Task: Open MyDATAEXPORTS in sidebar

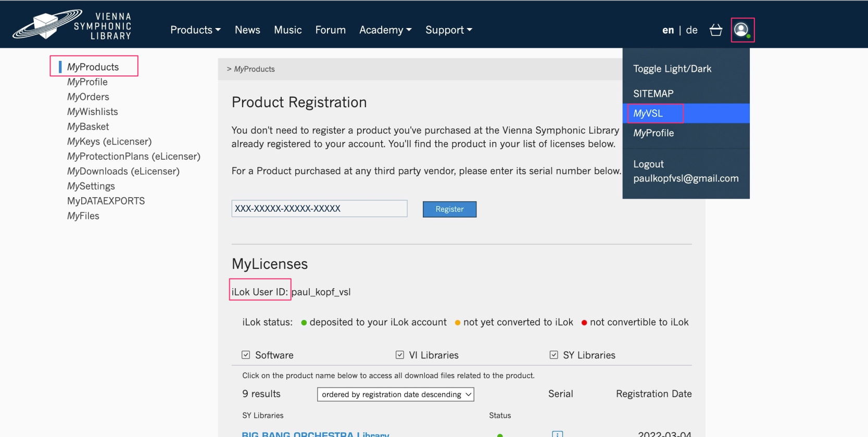Action: pos(106,201)
